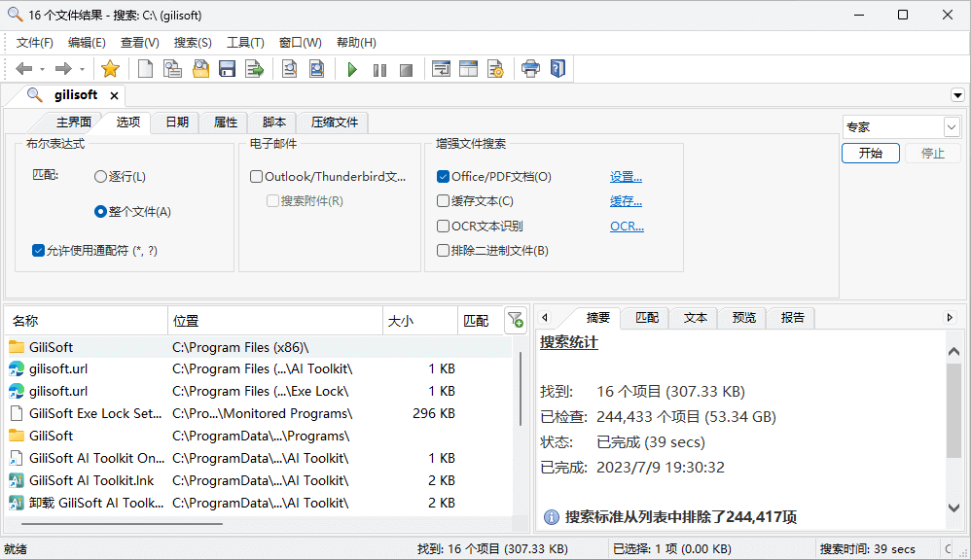This screenshot has width=971, height=560.
Task: Click the OCR... link
Action: pyautogui.click(x=627, y=226)
